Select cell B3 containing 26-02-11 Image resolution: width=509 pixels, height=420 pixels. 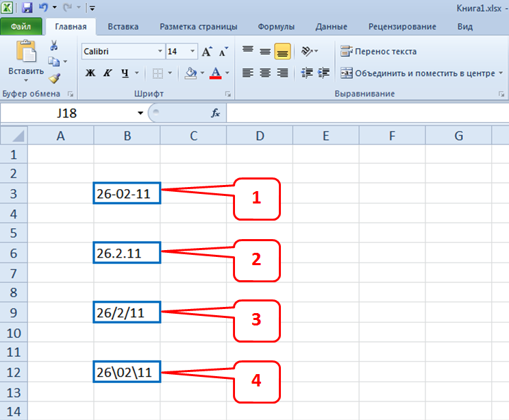(127, 194)
